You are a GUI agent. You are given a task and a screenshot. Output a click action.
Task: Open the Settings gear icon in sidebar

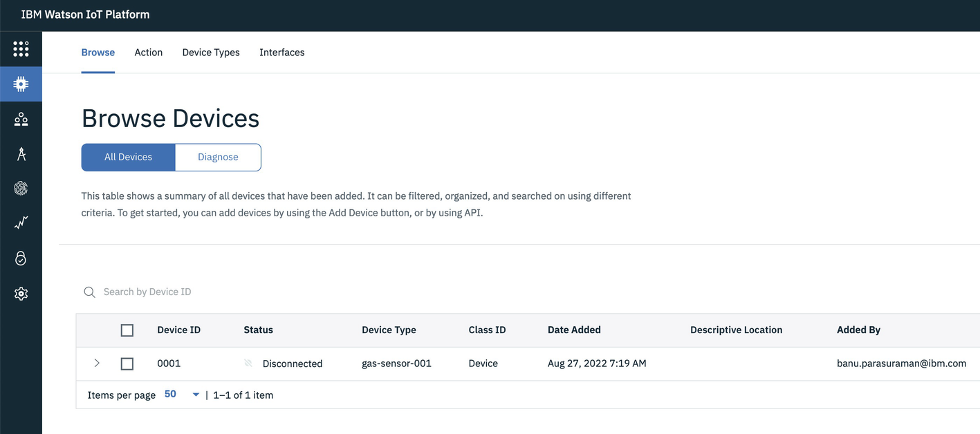click(21, 294)
